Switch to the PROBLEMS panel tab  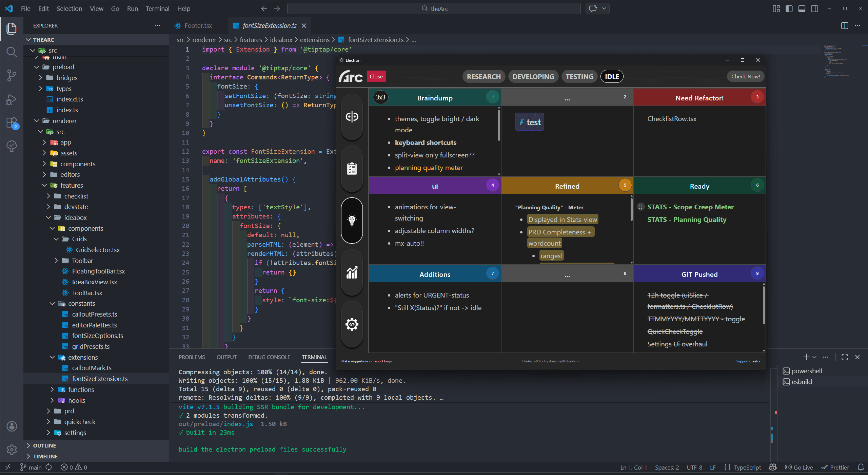192,357
